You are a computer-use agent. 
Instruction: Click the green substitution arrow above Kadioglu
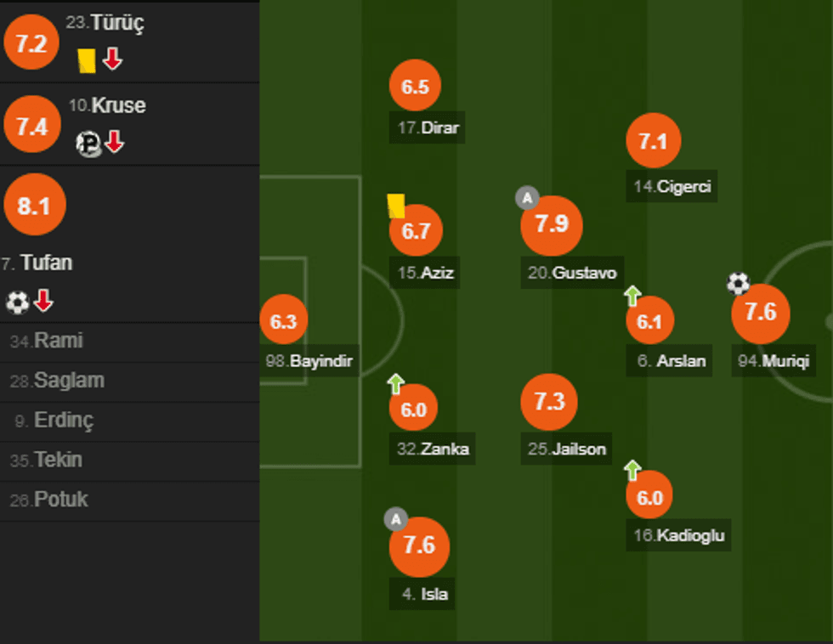click(632, 470)
